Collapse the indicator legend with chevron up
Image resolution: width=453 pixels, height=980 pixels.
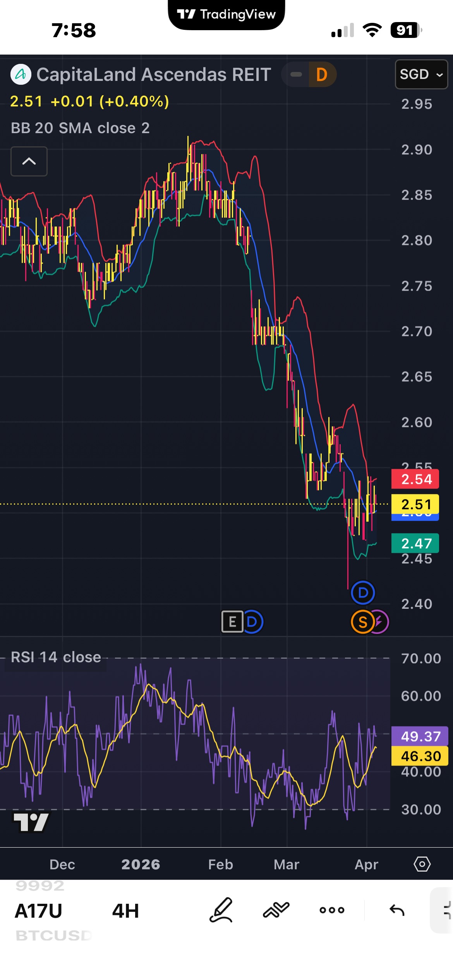click(29, 161)
